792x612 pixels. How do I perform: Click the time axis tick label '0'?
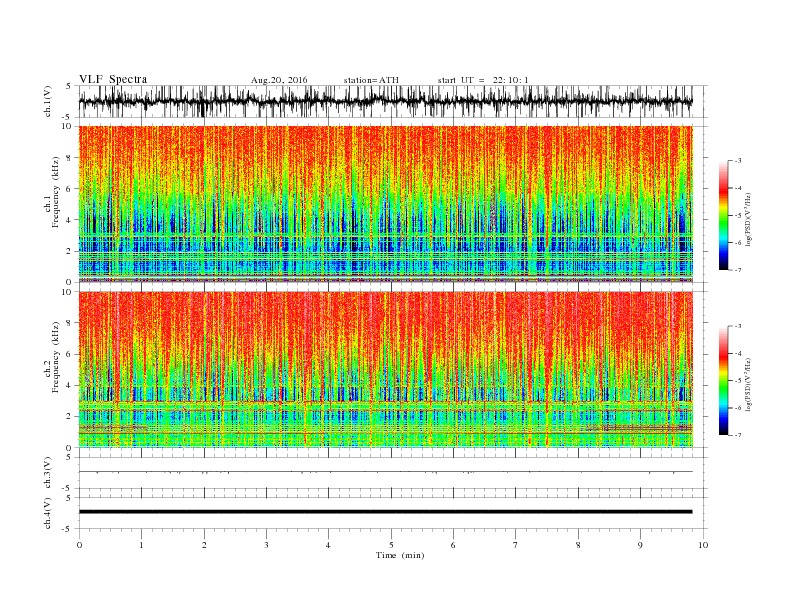pyautogui.click(x=79, y=545)
